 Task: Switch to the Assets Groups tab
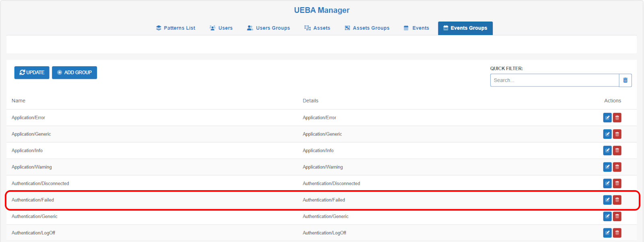[367, 28]
